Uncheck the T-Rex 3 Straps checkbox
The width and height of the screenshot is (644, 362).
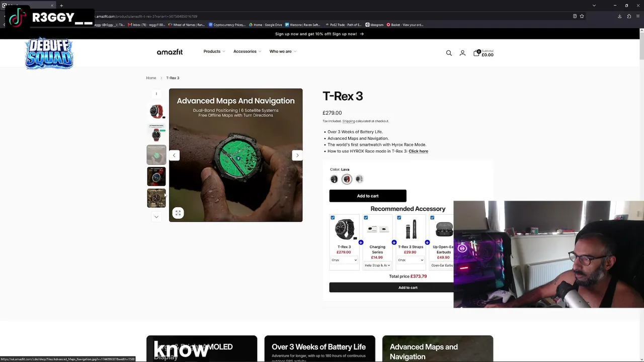click(x=399, y=218)
